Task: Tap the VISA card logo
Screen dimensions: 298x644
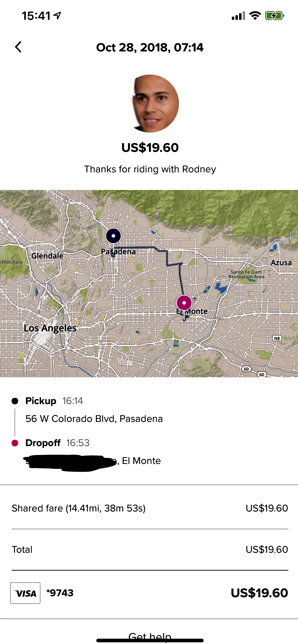Action: (25, 593)
